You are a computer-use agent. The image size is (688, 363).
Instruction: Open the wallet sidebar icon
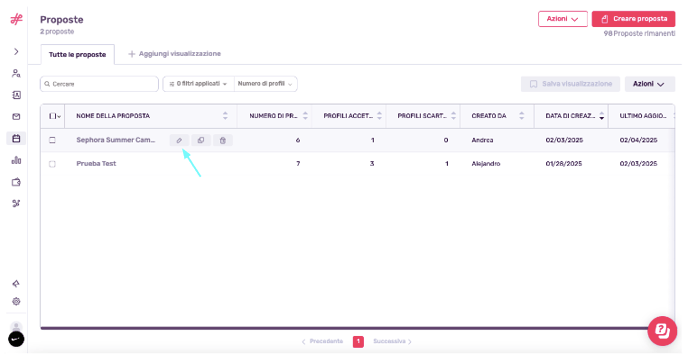16,182
